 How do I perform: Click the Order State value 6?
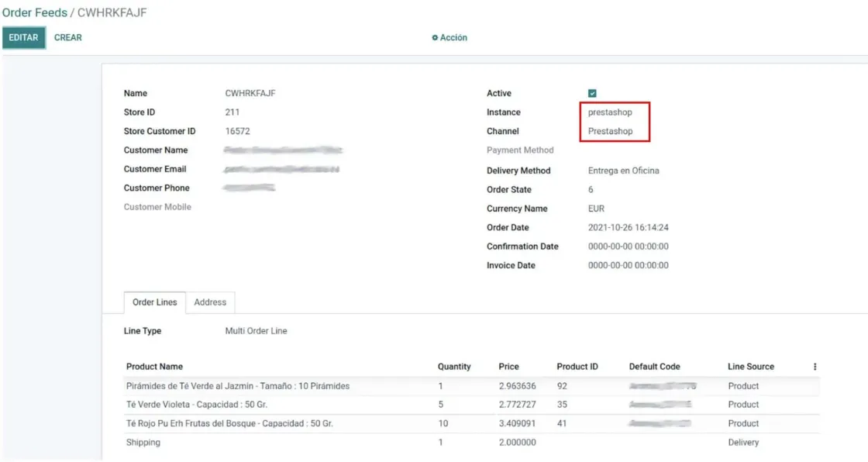pyautogui.click(x=591, y=190)
